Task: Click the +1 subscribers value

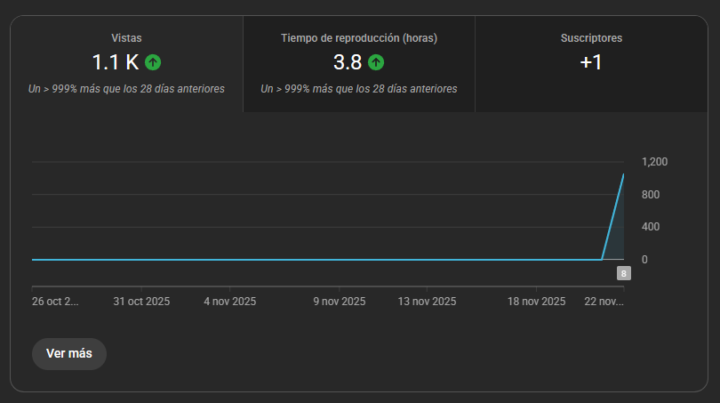Action: (x=591, y=62)
